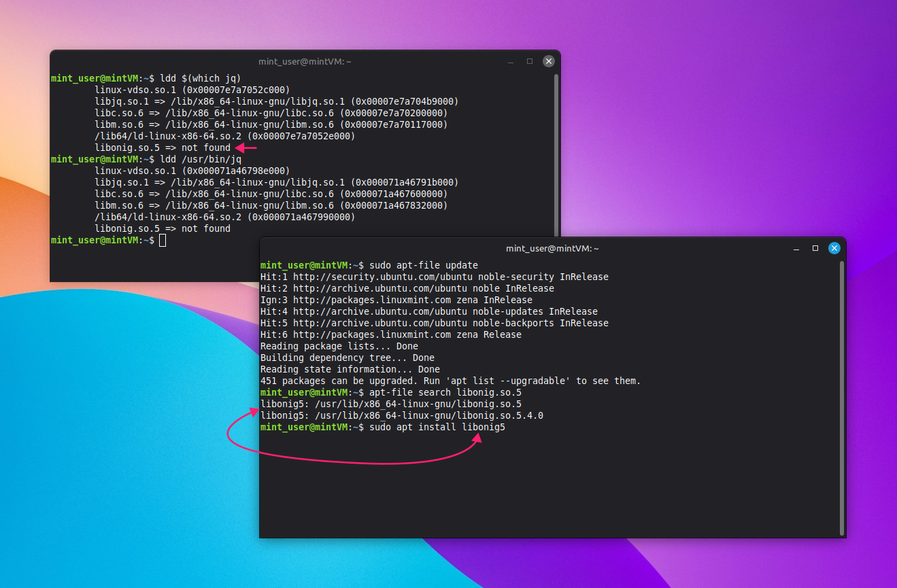Click libm.so.6 line with 0x00007e7a70117000
897x588 pixels.
click(271, 124)
